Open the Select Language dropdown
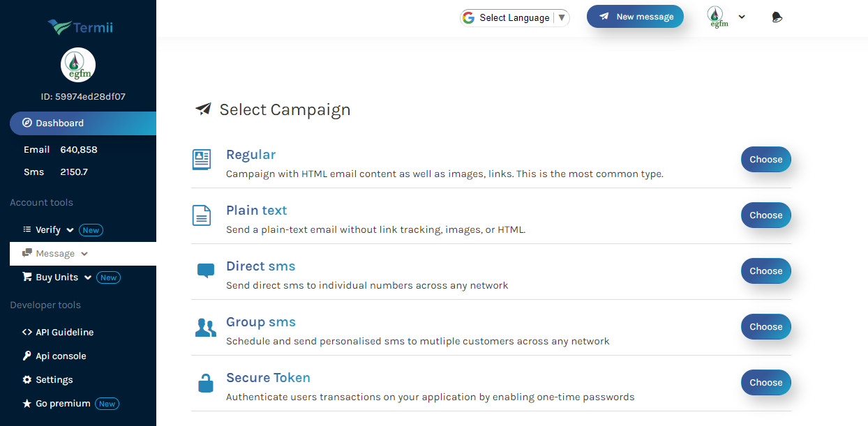This screenshot has width=868, height=426. coord(515,18)
